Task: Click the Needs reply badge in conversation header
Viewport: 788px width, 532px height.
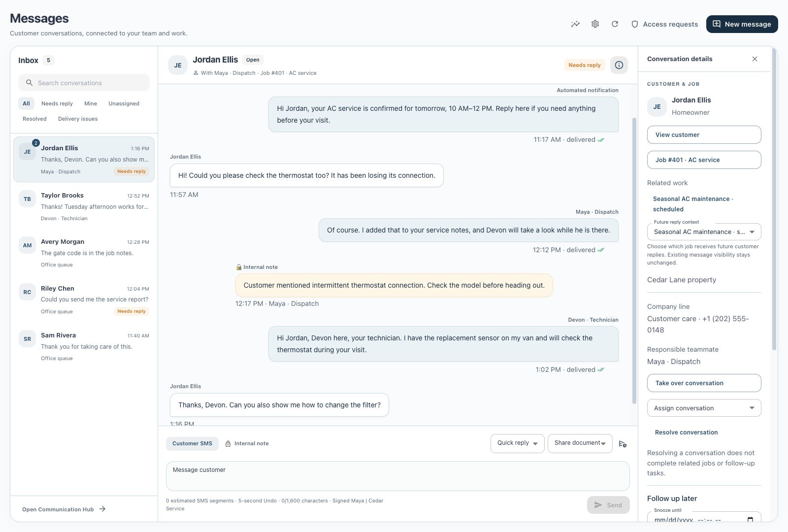Action: point(585,65)
